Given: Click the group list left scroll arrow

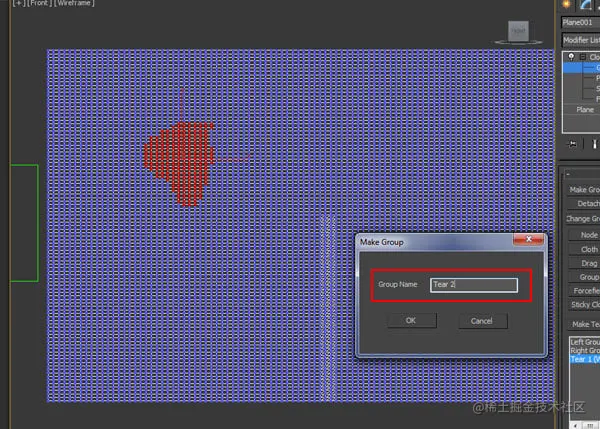Looking at the screenshot, I should (575, 426).
